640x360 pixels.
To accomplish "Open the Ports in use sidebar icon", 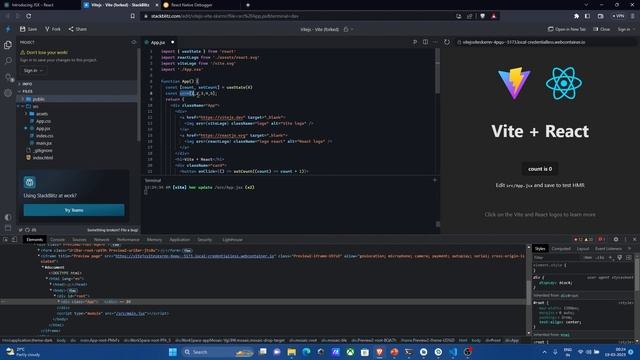I will point(8,77).
